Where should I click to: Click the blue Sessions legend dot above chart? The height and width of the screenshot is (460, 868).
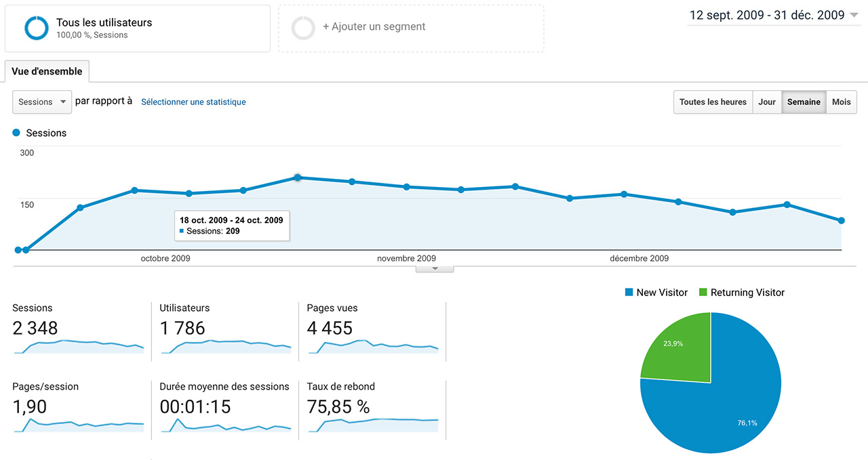click(x=17, y=133)
